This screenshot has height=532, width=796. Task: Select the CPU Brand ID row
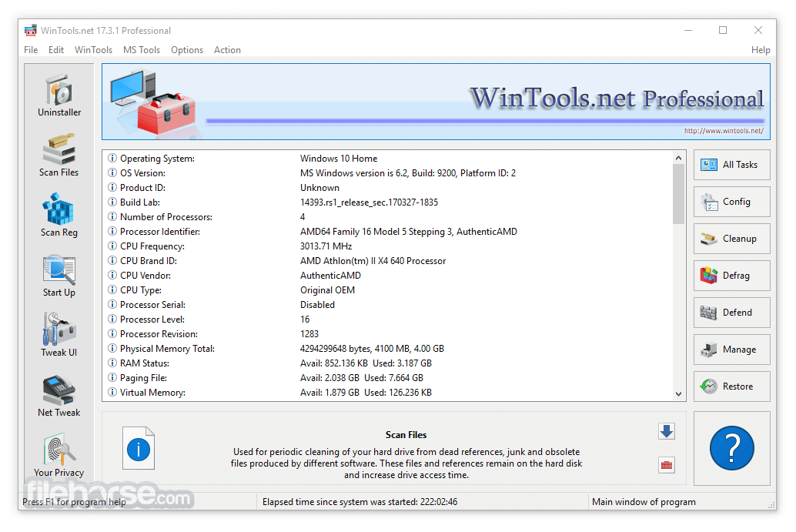388,261
